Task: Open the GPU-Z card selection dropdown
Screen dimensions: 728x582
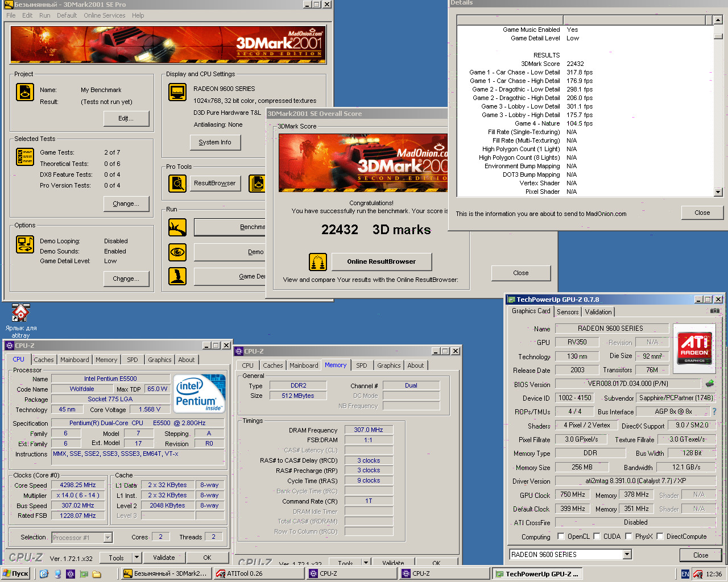Action: tap(627, 554)
